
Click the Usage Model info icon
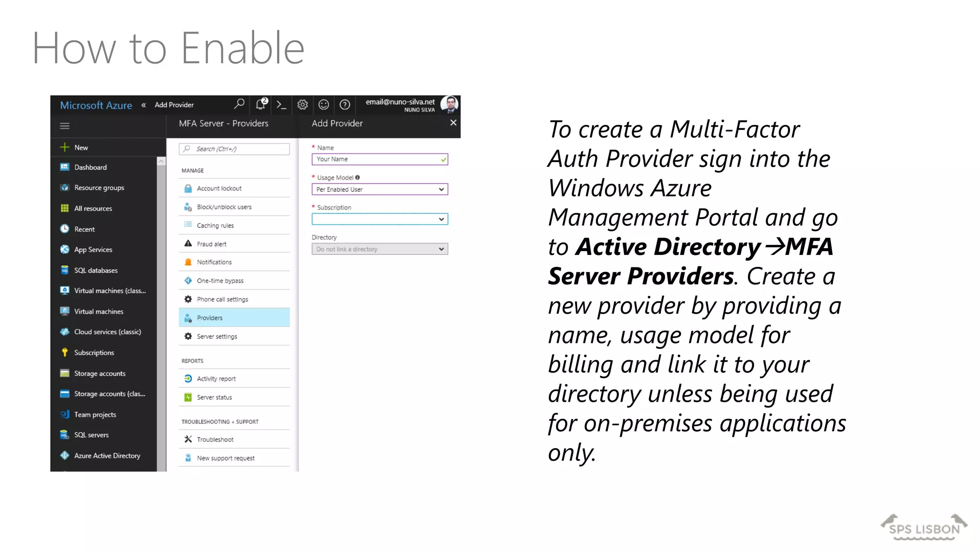tap(357, 177)
